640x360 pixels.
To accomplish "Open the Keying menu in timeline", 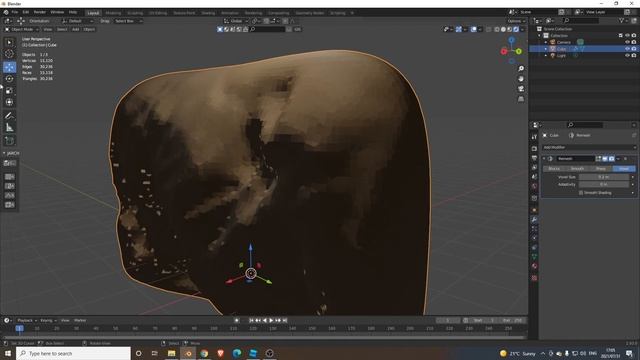I will click(48, 320).
